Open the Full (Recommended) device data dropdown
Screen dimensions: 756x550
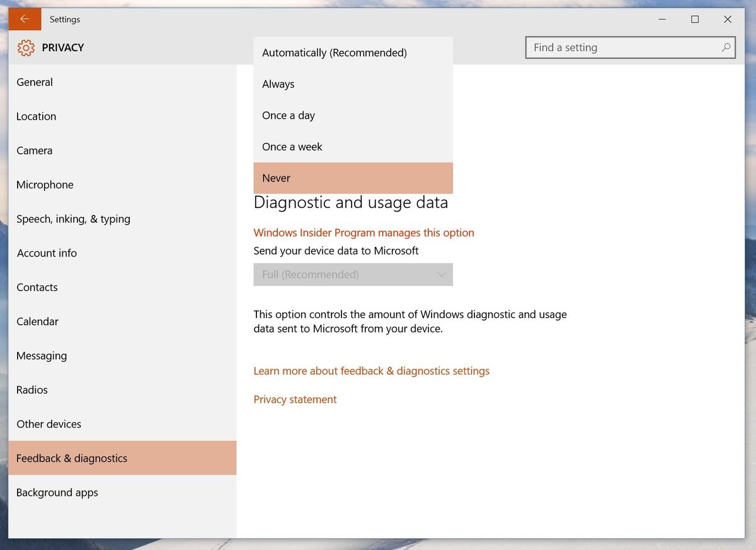pos(353,274)
